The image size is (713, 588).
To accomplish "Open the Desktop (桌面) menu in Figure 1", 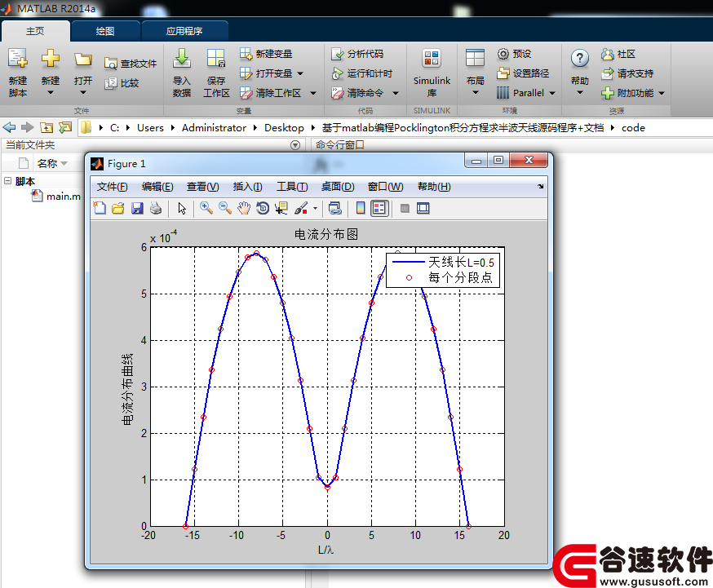I will pyautogui.click(x=338, y=187).
